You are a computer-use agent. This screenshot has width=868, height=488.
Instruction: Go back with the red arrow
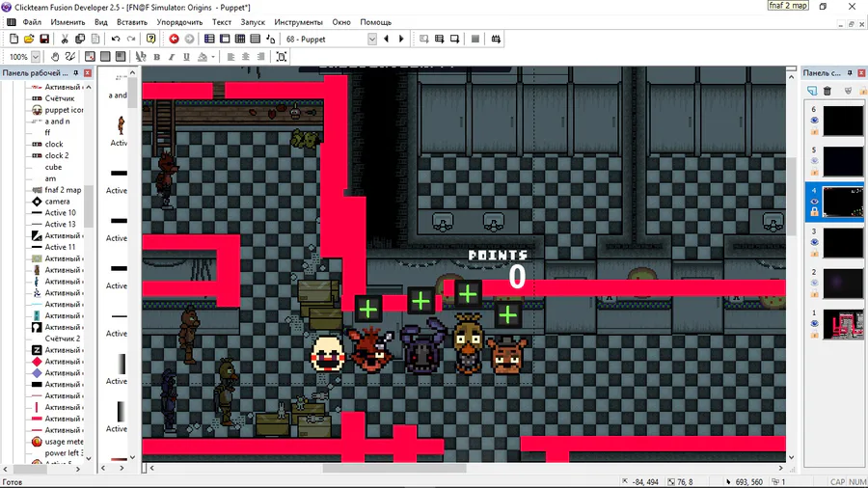(174, 39)
